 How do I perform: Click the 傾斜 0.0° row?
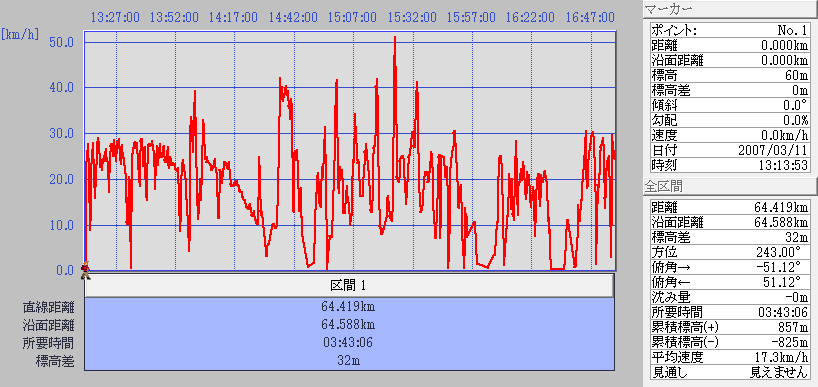(730, 105)
